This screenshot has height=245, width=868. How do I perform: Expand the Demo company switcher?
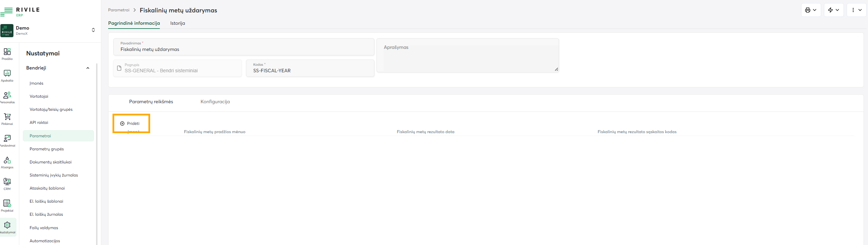(93, 30)
